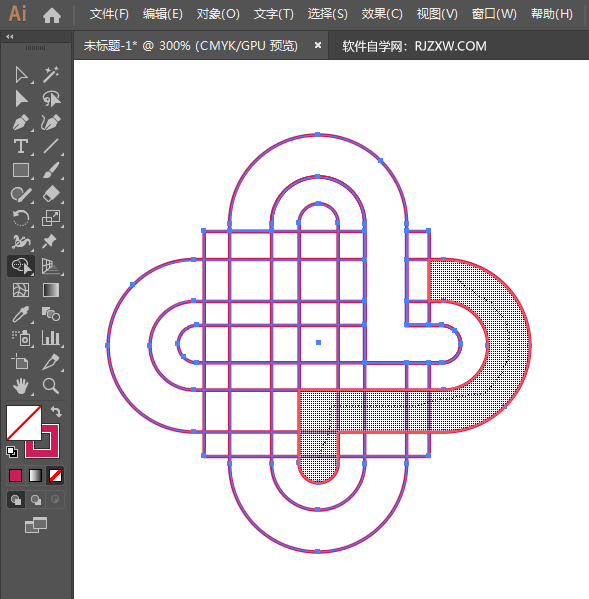Close the 未标题-1* document tab

tap(317, 45)
